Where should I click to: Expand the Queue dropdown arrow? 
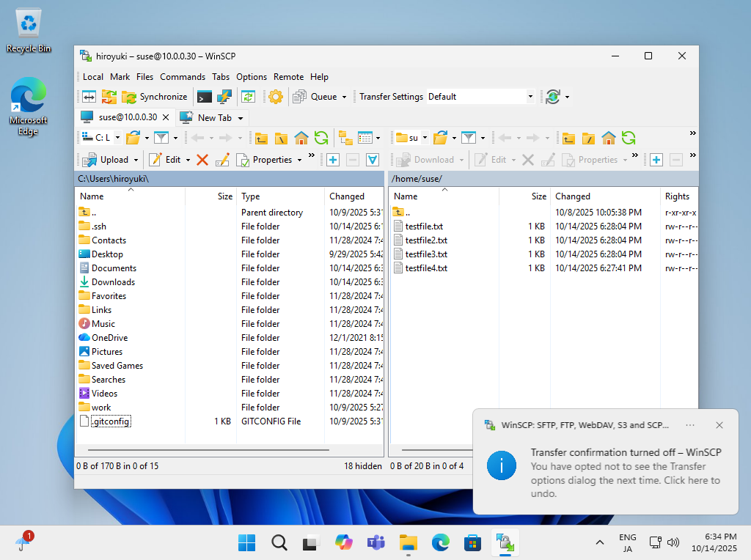[x=344, y=97]
